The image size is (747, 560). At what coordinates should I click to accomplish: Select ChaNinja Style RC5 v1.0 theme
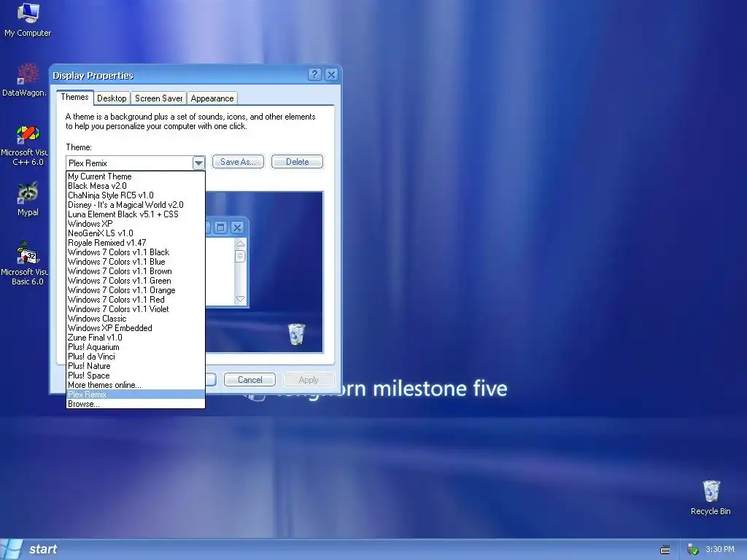136,195
